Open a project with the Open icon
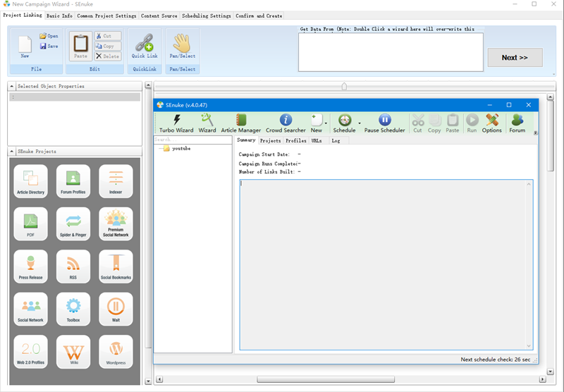Image resolution: width=564 pixels, height=392 pixels. [49, 36]
